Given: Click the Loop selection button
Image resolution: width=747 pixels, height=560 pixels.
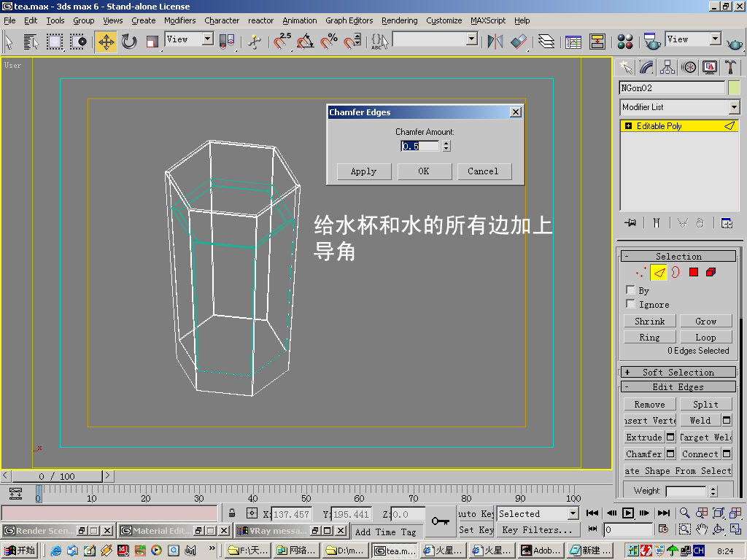Looking at the screenshot, I should click(705, 337).
